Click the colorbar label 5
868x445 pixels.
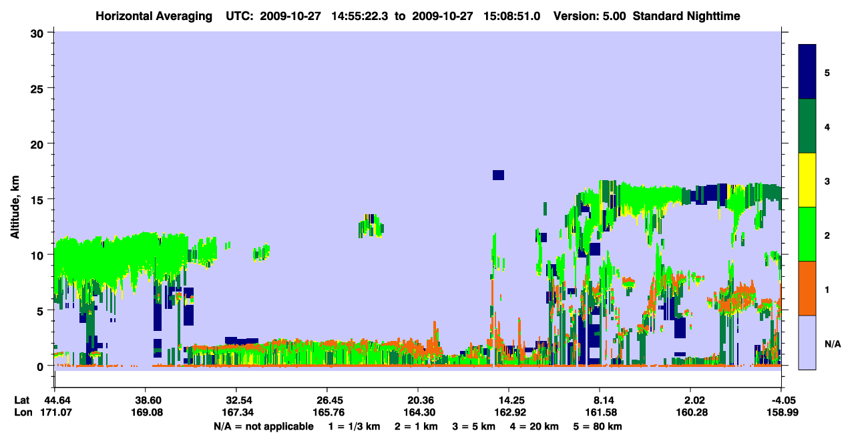tap(827, 72)
